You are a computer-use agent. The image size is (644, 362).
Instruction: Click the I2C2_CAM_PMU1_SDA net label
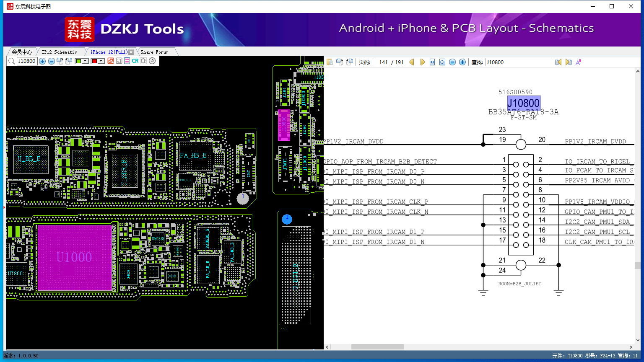pos(597,222)
